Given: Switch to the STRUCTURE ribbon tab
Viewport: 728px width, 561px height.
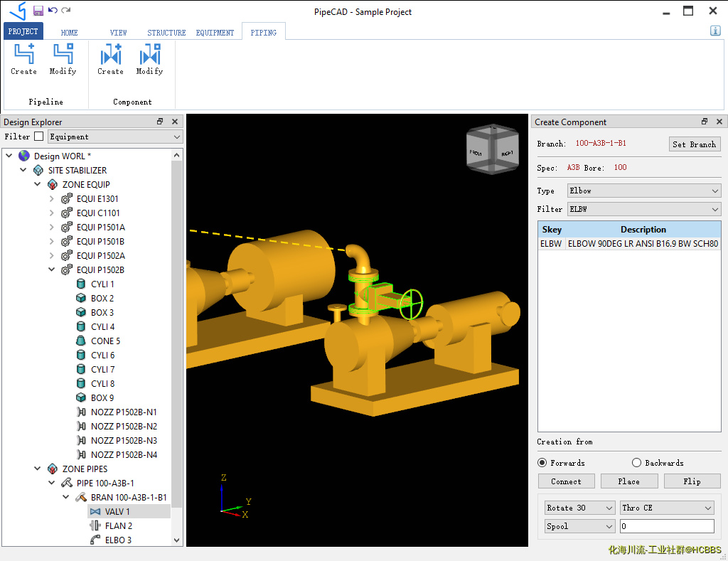Looking at the screenshot, I should pyautogui.click(x=166, y=33).
